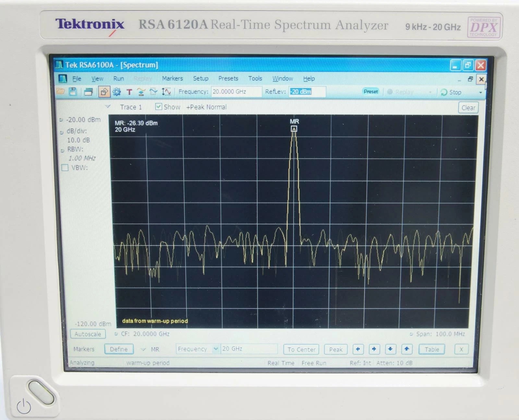Click Ref: Int status entry
This screenshot has width=519, height=420.
[360, 363]
